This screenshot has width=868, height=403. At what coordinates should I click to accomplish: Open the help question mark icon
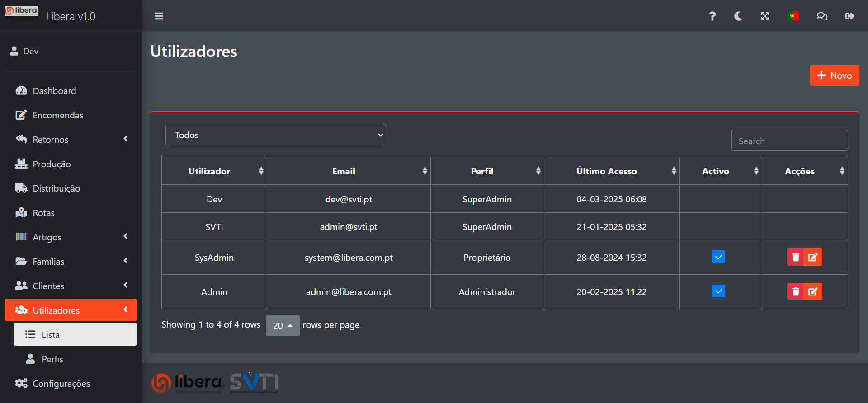[712, 16]
